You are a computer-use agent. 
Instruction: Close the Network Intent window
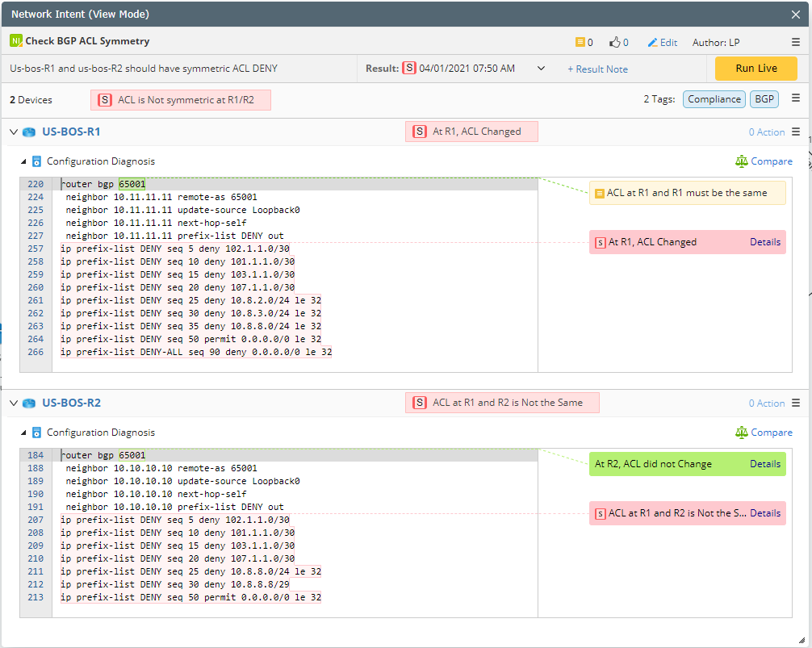point(796,15)
